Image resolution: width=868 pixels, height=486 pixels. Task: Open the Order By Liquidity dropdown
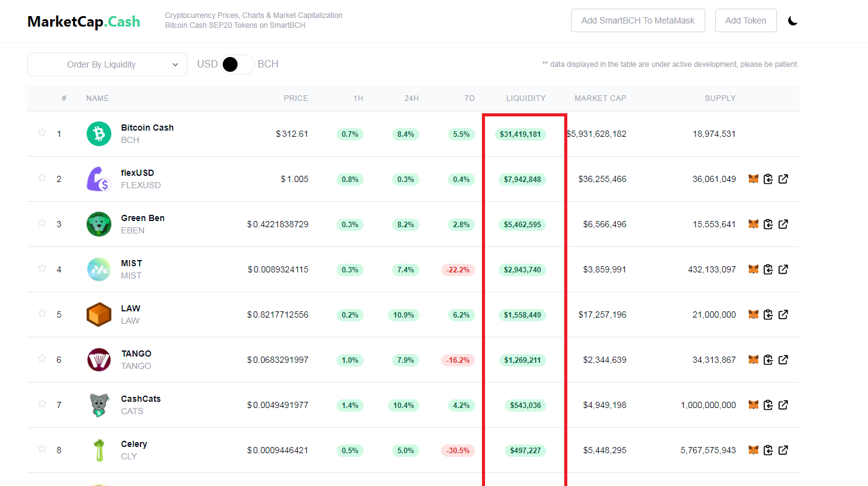click(x=107, y=64)
